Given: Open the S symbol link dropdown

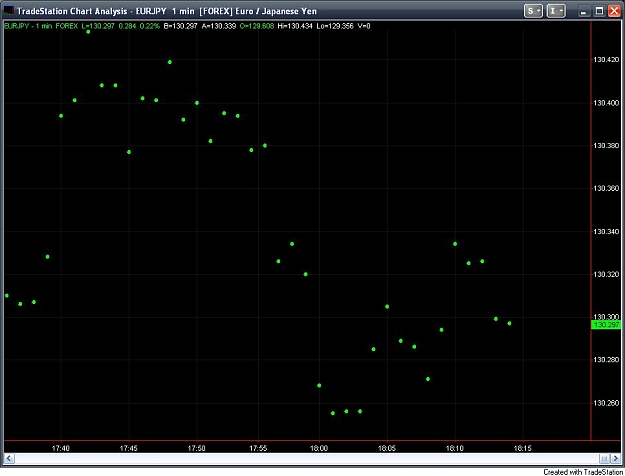Looking at the screenshot, I should point(533,11).
